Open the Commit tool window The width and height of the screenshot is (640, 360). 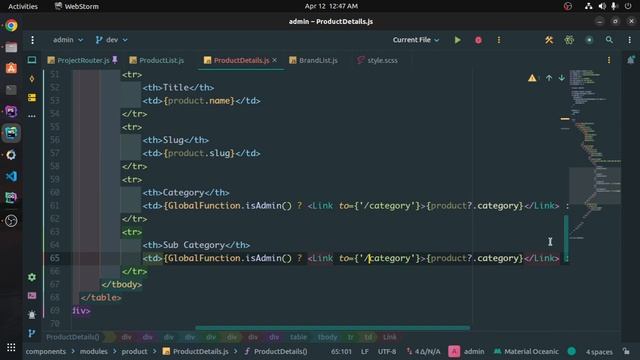32,79
